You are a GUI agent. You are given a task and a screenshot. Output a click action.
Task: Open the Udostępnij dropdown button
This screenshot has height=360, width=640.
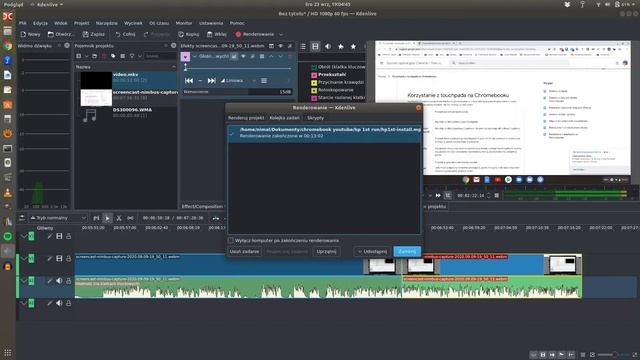(x=372, y=251)
